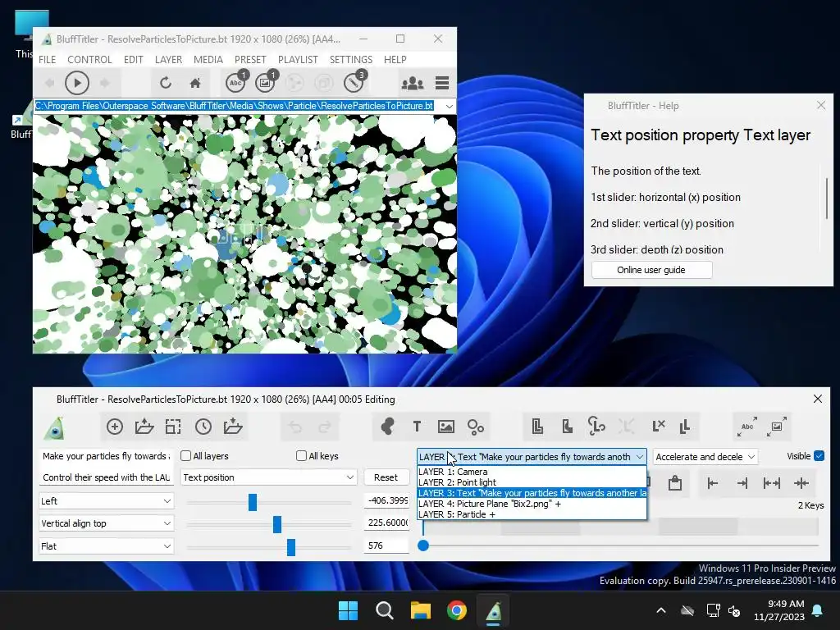Open the Abc text badge icon

[x=236, y=82]
